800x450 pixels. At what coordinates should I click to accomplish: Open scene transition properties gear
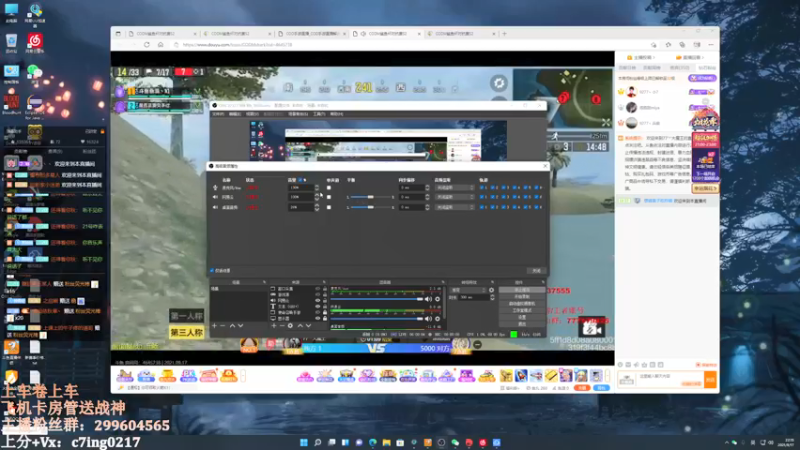[x=491, y=290]
